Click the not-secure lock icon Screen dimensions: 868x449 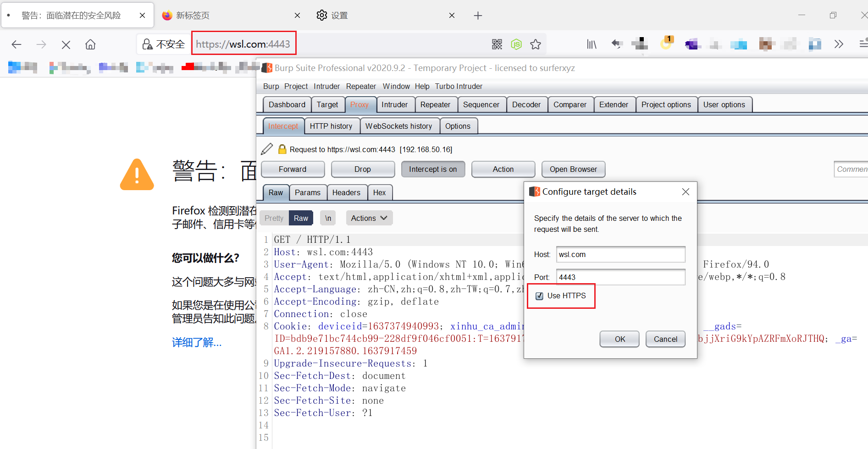[x=147, y=44]
